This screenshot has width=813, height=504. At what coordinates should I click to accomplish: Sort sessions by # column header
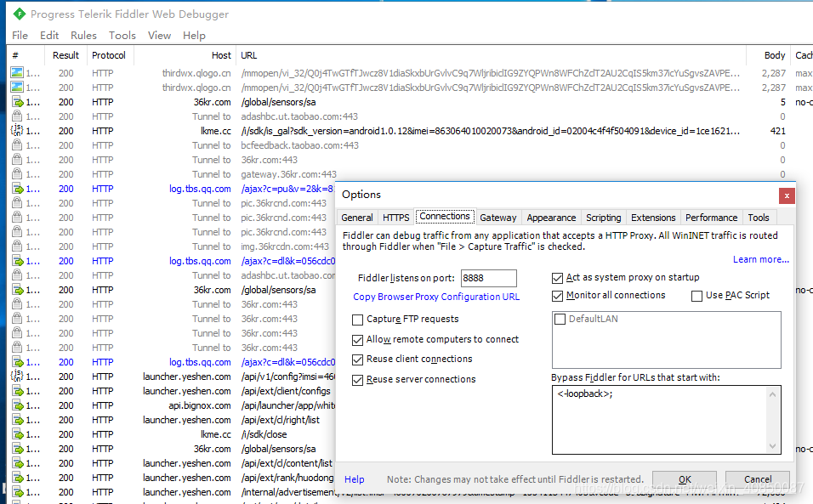(x=26, y=55)
